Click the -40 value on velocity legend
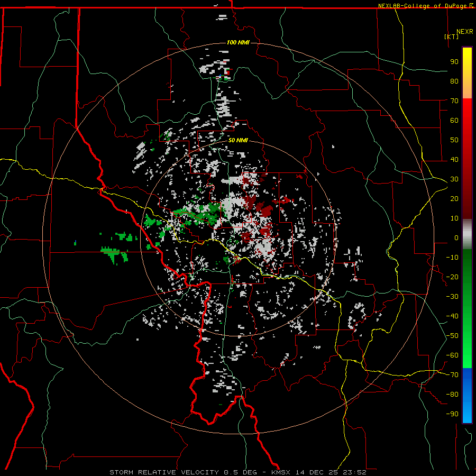This screenshot has width=476, height=476. (x=452, y=316)
